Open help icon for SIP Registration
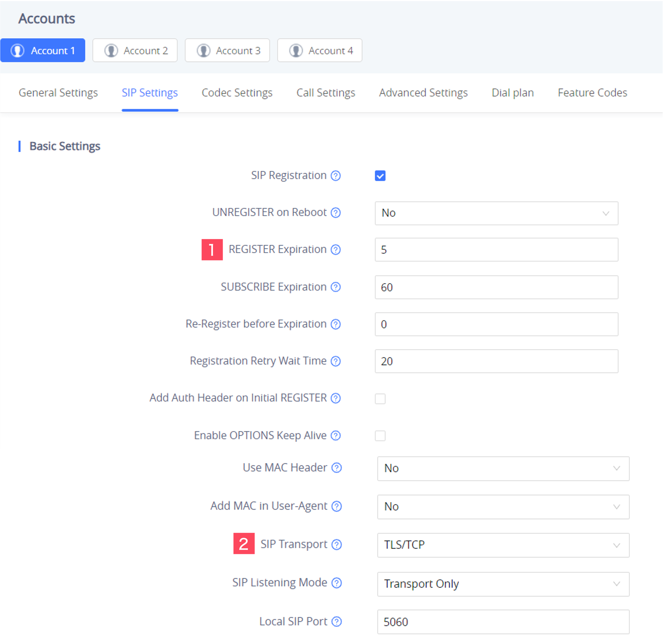 tap(335, 176)
